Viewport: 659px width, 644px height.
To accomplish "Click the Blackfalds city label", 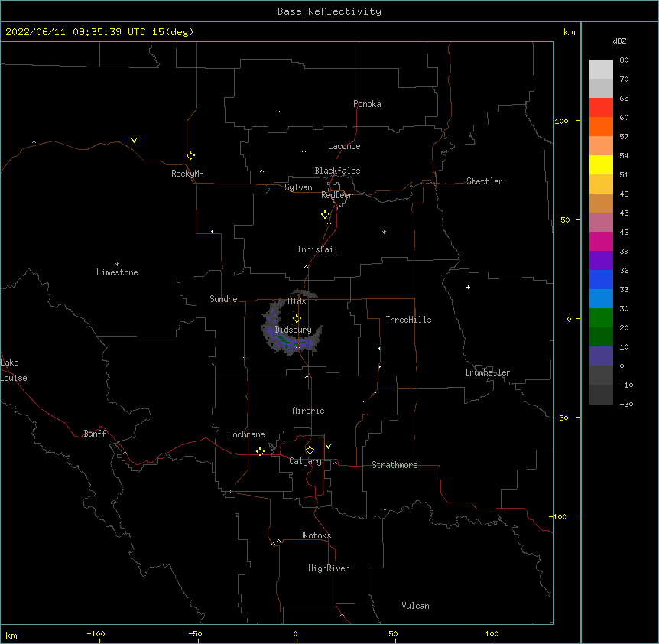I will [337, 171].
